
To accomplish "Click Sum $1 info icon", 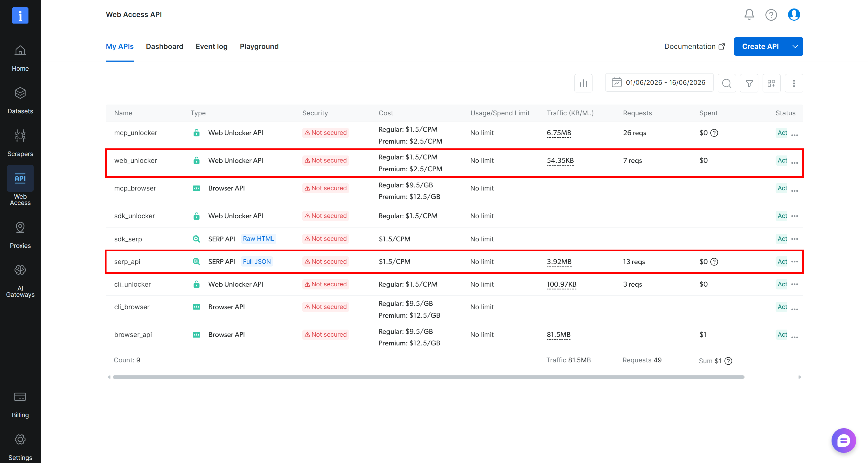I will (x=728, y=361).
